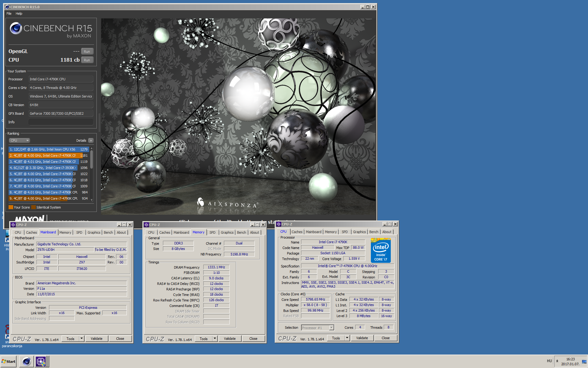The height and width of the screenshot is (368, 588).
Task: Click CPU-Z icon in the taskbar
Action: [40, 362]
